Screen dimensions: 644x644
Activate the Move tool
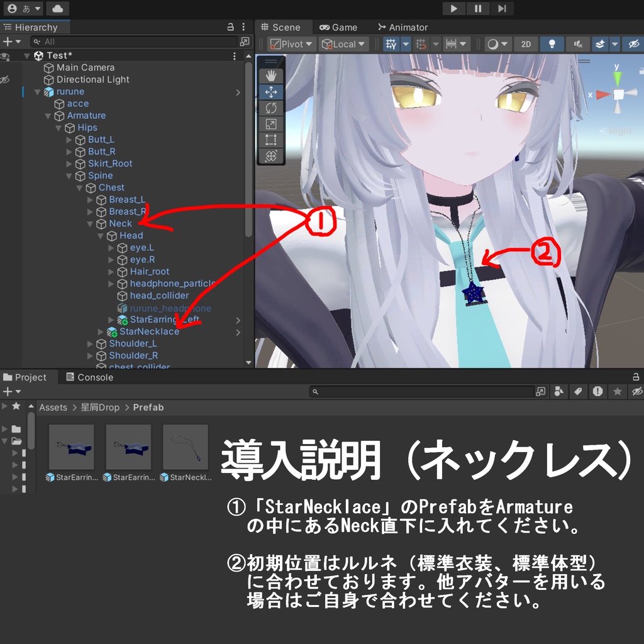[270, 91]
